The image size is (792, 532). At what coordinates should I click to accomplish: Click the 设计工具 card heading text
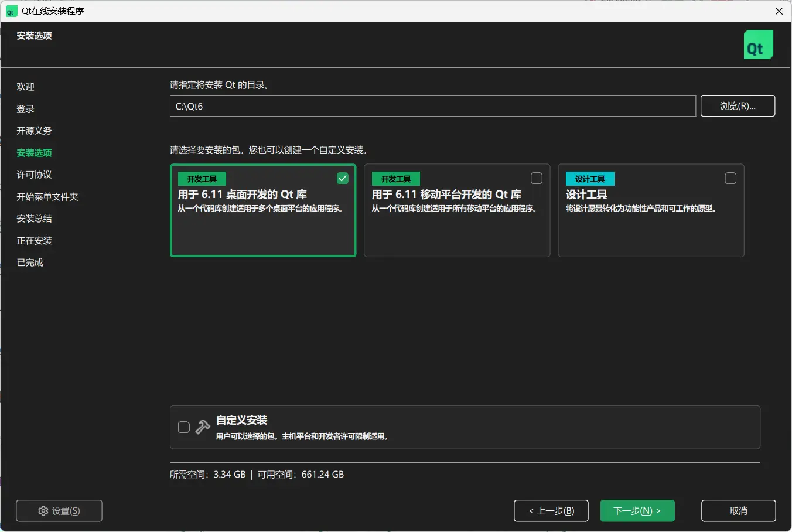point(586,195)
